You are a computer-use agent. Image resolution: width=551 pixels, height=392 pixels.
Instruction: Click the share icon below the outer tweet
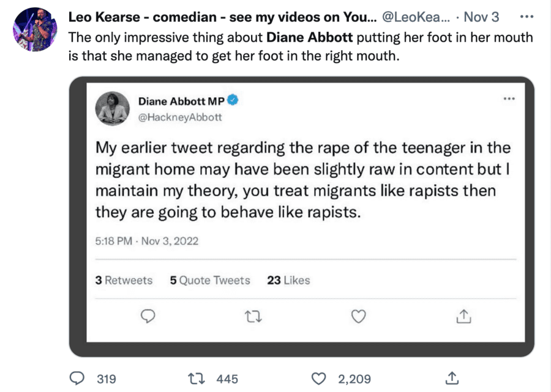coord(452,379)
